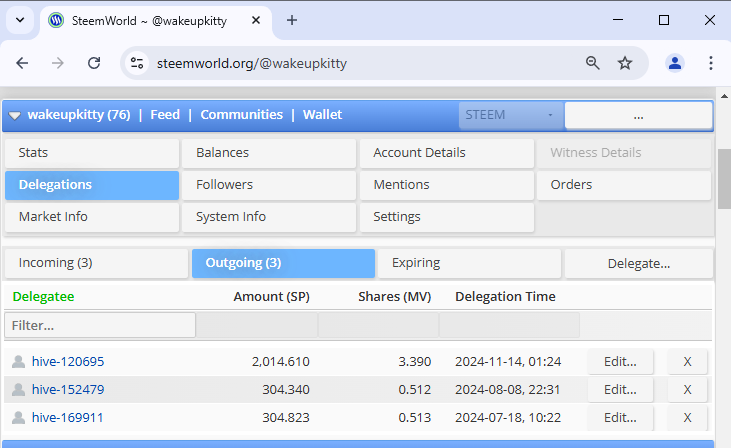Screen dimensions: 731x448
Task: Open the Chrome three-dot menu
Action: coord(710,63)
